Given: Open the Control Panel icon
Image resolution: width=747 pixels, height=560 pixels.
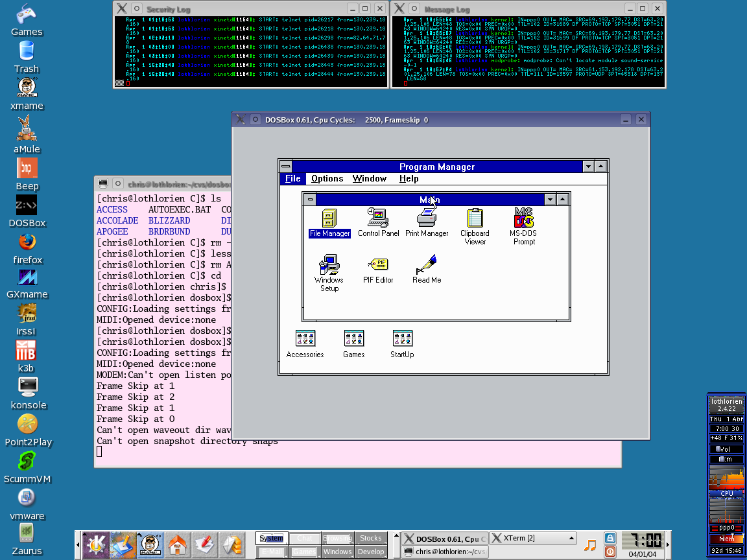Looking at the screenshot, I should click(378, 223).
